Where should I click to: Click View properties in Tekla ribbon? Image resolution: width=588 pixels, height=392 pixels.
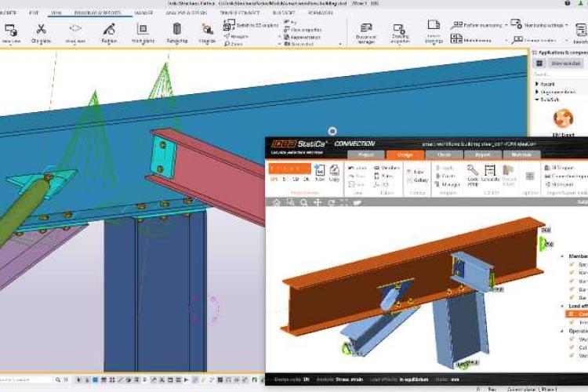point(303,30)
